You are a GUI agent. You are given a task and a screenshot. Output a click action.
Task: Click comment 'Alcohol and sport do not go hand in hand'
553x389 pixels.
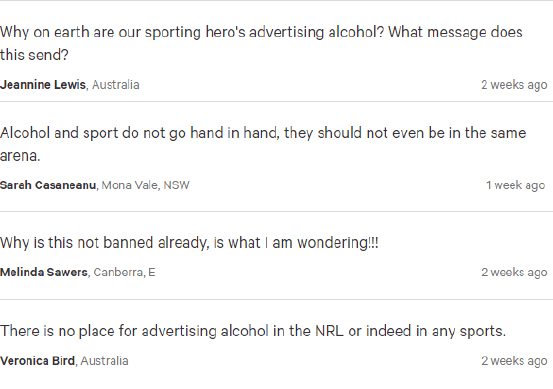click(x=263, y=144)
